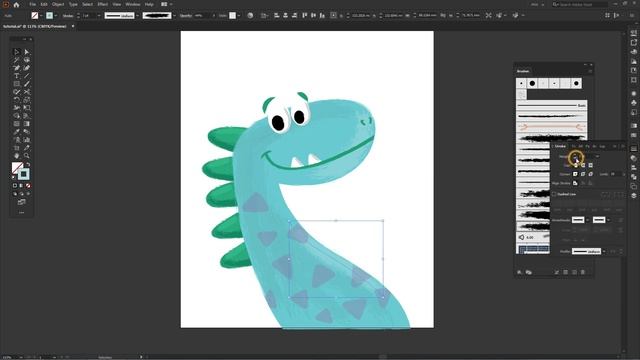Viewport: 640px width, 360px height.
Task: Click the toolbar Fill color swatch
Action: [x=17, y=168]
